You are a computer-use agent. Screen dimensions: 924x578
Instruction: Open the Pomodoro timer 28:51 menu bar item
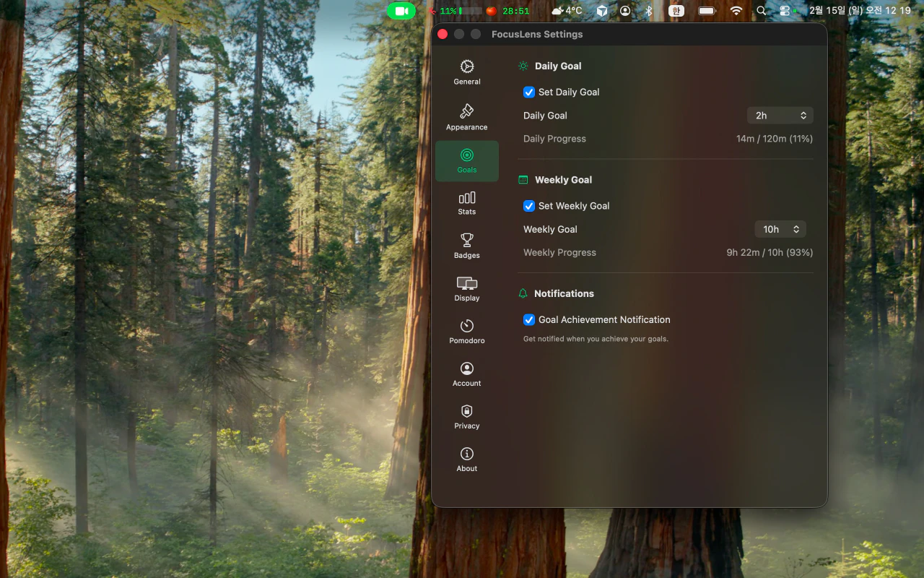click(x=508, y=11)
